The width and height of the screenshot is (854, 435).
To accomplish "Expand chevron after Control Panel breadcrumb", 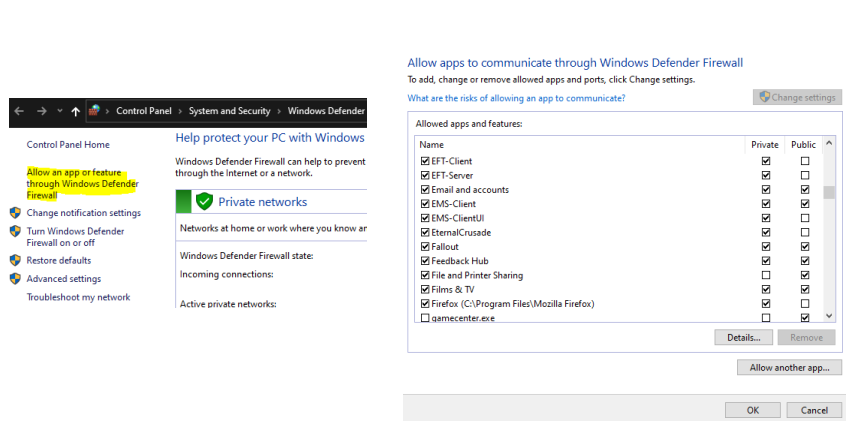I will pos(180,111).
